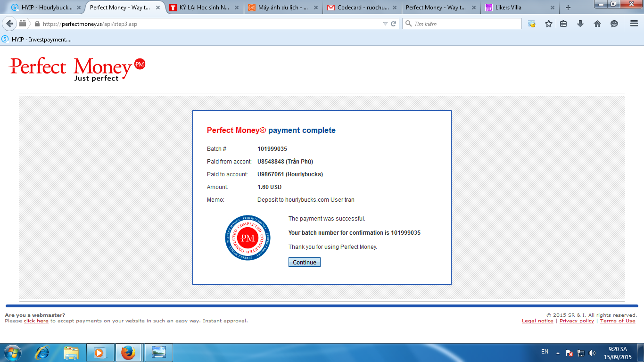
Task: Show the bookmarks list
Action: (x=564, y=24)
